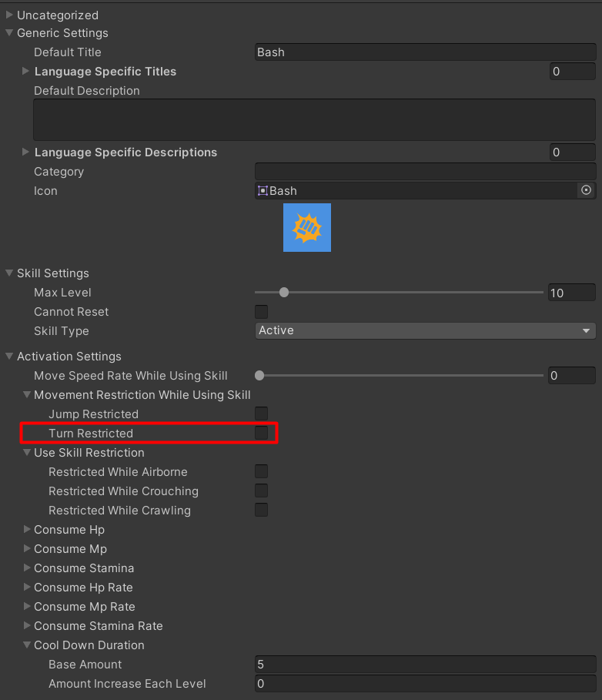
Task: Toggle Restricted While Crouching
Action: tap(261, 491)
